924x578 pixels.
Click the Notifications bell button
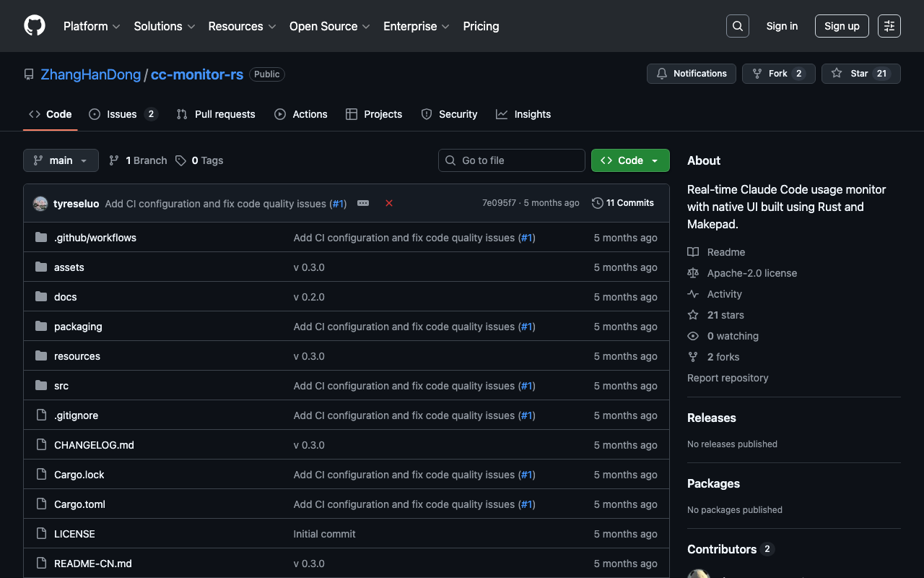(x=692, y=74)
